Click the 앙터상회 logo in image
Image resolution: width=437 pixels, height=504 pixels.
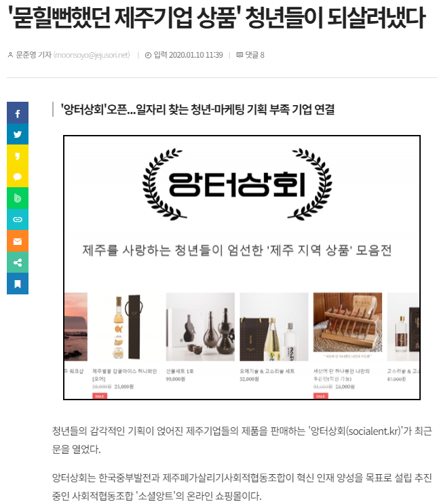tap(237, 185)
